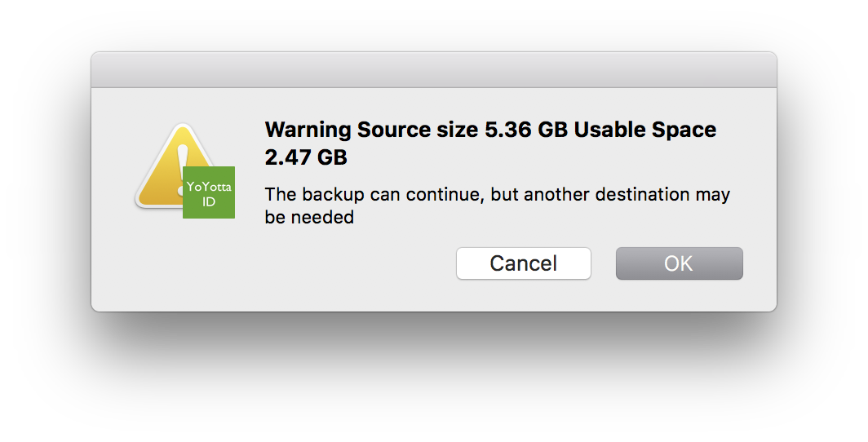
Task: Click the "Source size" text
Action: click(x=418, y=130)
